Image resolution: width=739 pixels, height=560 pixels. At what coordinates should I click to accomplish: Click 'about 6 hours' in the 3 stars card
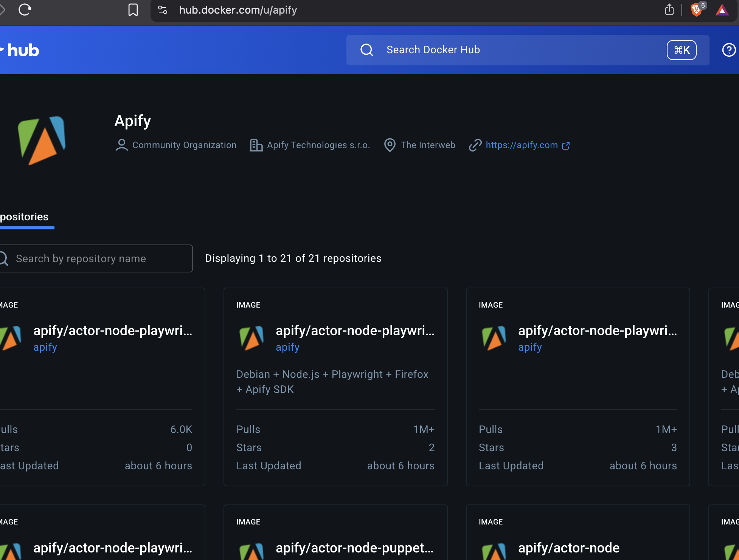[643, 466]
